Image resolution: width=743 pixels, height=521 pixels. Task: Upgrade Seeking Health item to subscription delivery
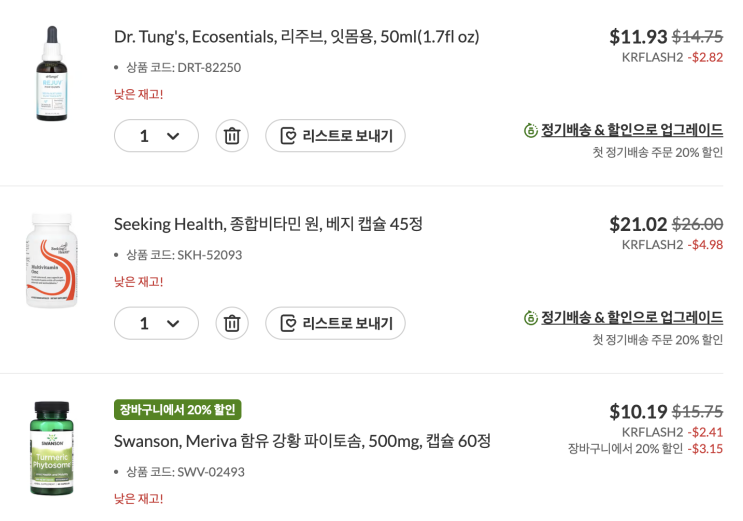point(631,317)
